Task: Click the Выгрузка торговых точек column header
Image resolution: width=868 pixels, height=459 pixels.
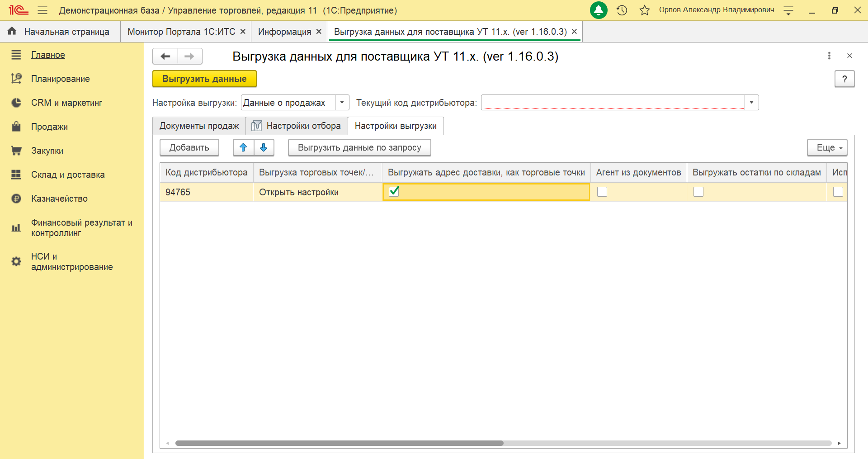Action: 317,172
